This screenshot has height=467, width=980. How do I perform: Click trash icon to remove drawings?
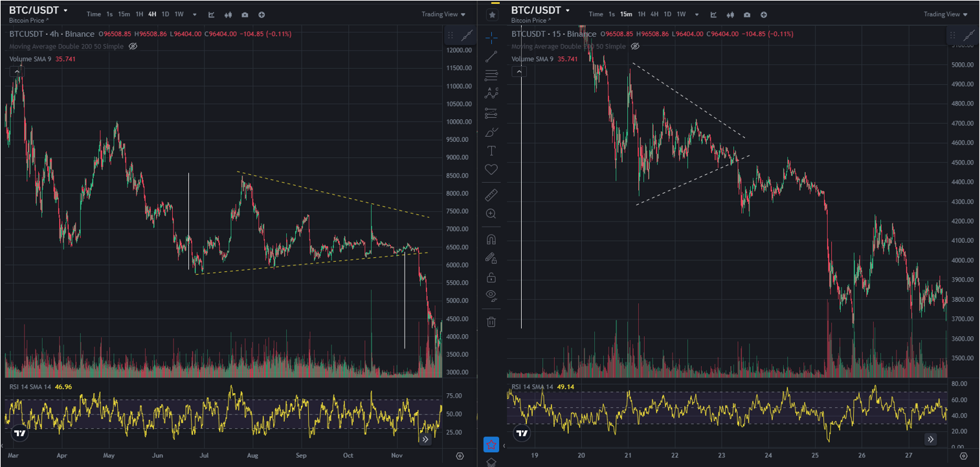coord(491,321)
